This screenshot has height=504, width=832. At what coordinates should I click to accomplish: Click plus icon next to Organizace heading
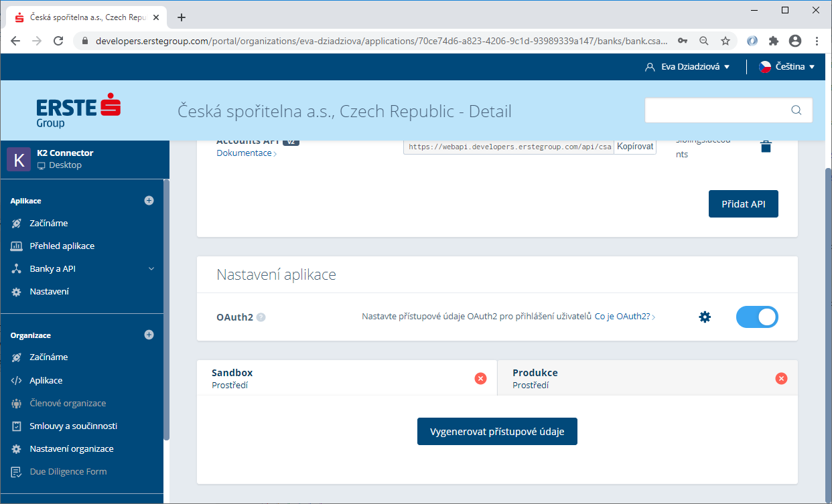[149, 335]
